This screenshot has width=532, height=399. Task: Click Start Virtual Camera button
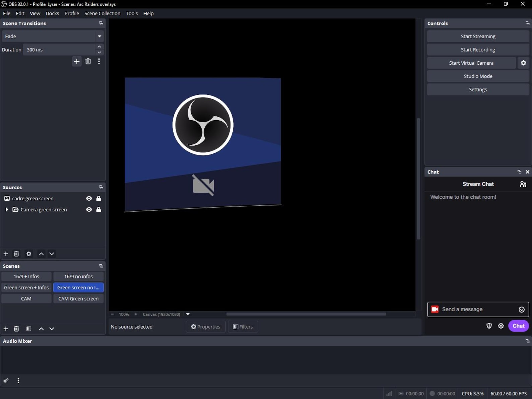click(471, 63)
